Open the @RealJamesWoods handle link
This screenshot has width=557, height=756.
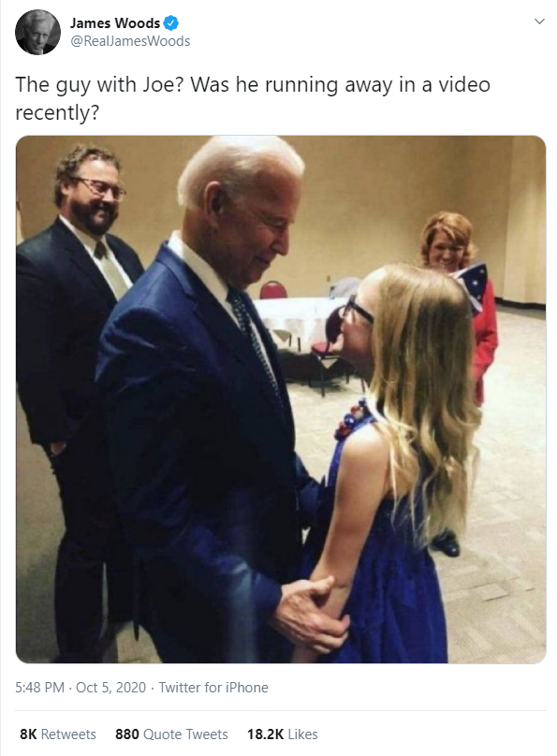click(130, 41)
